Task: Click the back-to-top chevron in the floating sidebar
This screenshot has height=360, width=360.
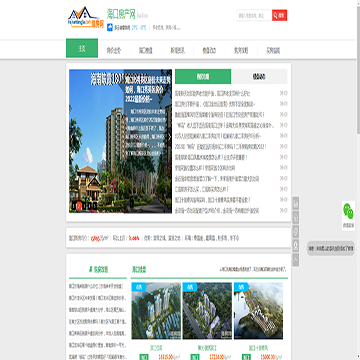Action: (x=296, y=260)
